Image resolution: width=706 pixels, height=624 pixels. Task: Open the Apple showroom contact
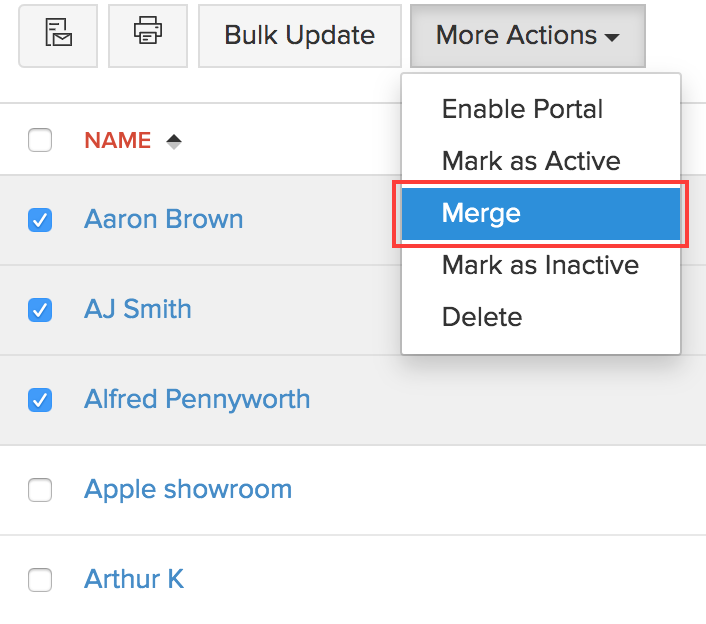pos(188,489)
